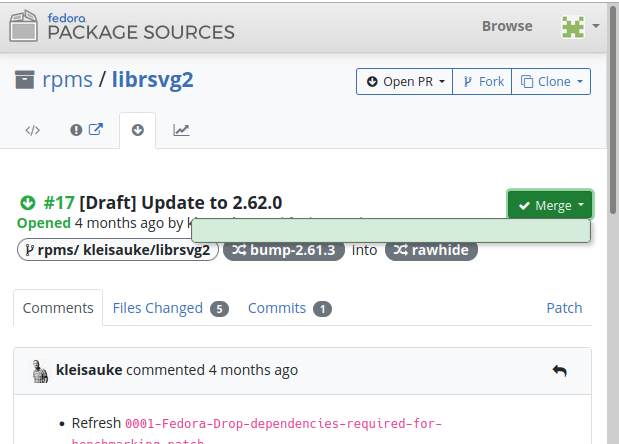Switch to the source code tab icon
619x444 pixels.
click(32, 130)
